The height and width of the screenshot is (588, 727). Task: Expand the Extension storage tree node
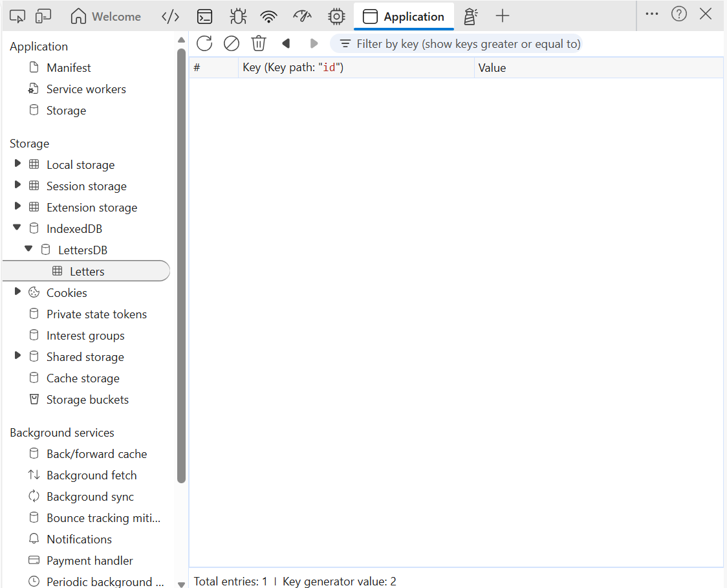pyautogui.click(x=17, y=206)
